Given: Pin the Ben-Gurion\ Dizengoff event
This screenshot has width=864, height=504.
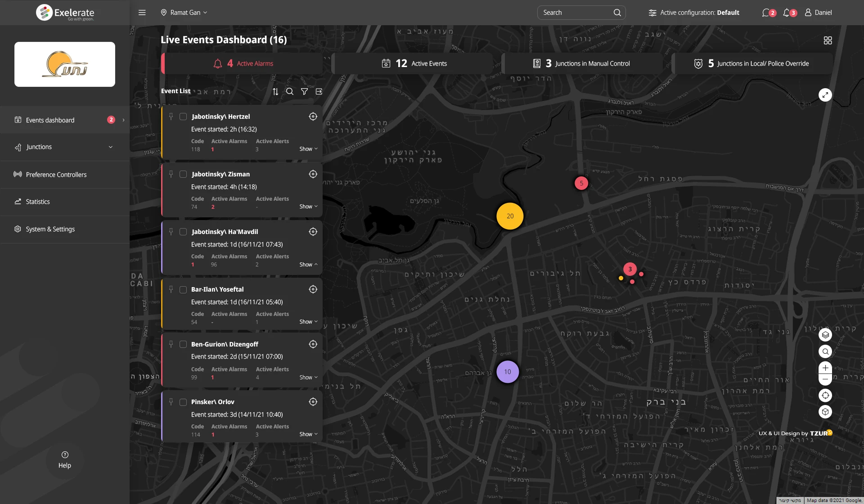Looking at the screenshot, I should [x=171, y=344].
